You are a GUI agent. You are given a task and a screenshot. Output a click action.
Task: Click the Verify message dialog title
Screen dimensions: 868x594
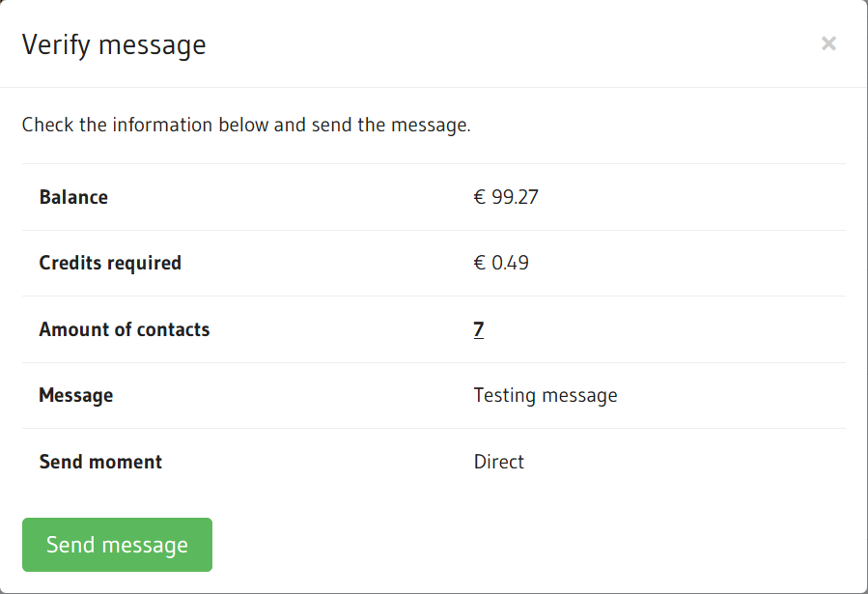114,44
